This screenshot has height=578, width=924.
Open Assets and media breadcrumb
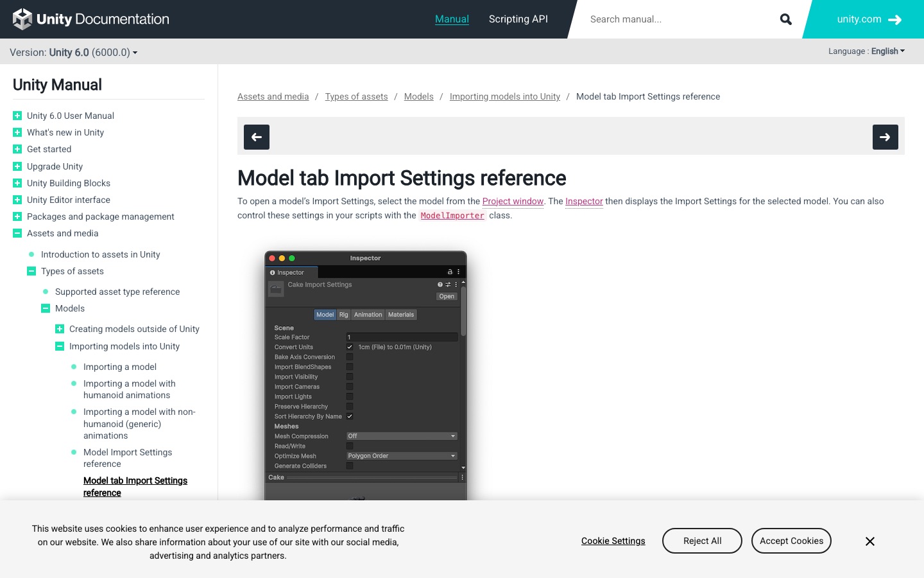click(273, 96)
